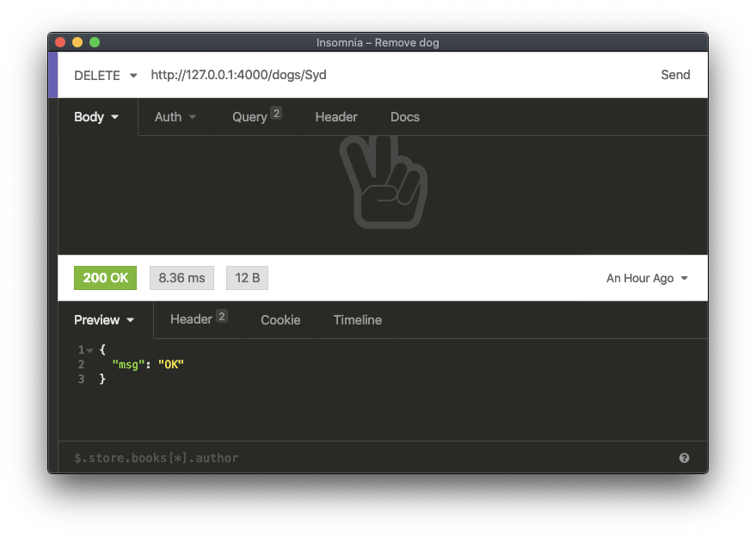Image resolution: width=756 pixels, height=537 pixels.
Task: Open the Docs tab
Action: click(x=405, y=117)
